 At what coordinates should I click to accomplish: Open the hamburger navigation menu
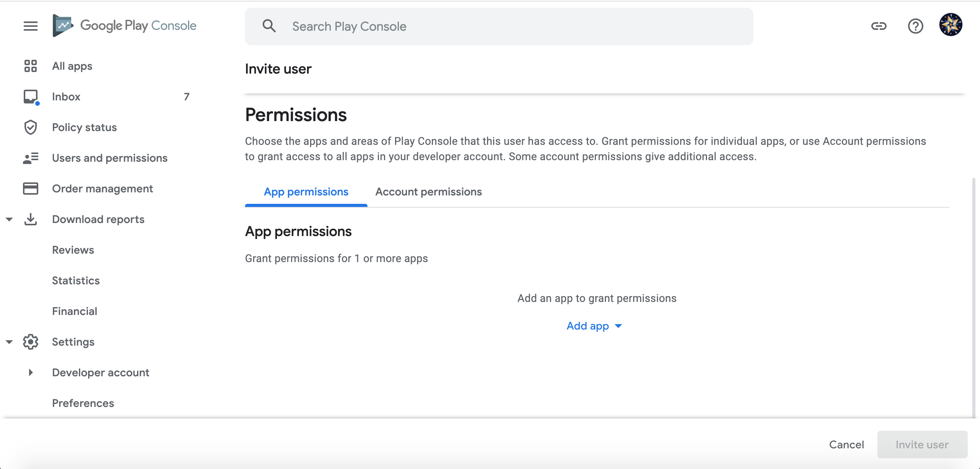(31, 26)
